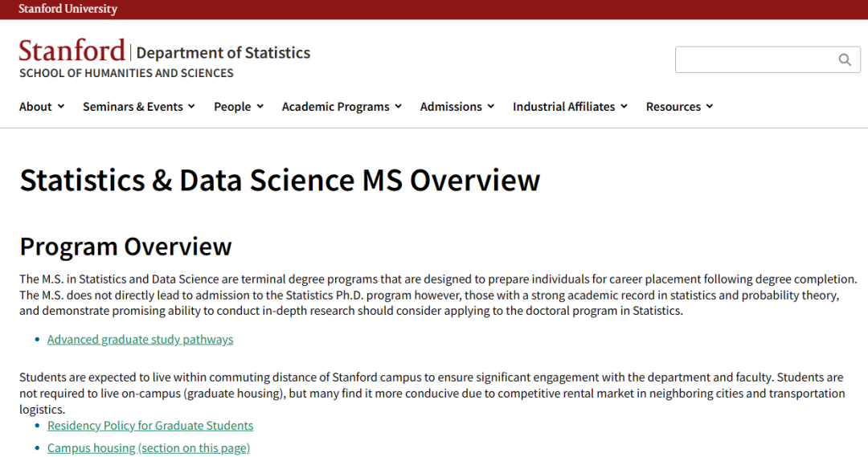Follow the Campus housing link
The width and height of the screenshot is (868, 457).
pos(149,448)
